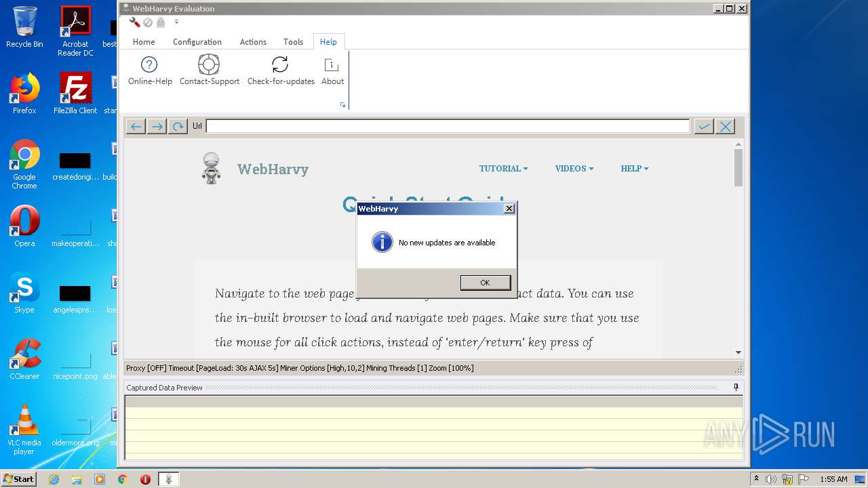Open Internet Explorer from the taskbar
Image resolution: width=868 pixels, height=488 pixels.
pyautogui.click(x=54, y=479)
